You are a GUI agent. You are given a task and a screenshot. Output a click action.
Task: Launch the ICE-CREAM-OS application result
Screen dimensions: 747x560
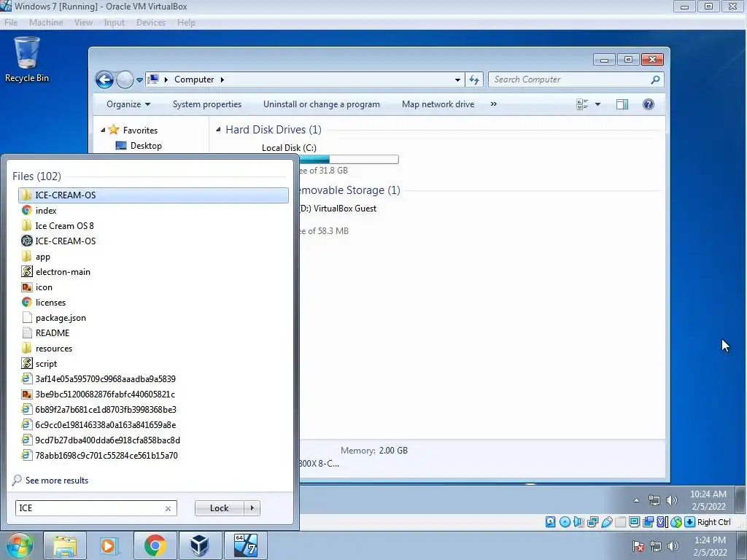[153, 241]
